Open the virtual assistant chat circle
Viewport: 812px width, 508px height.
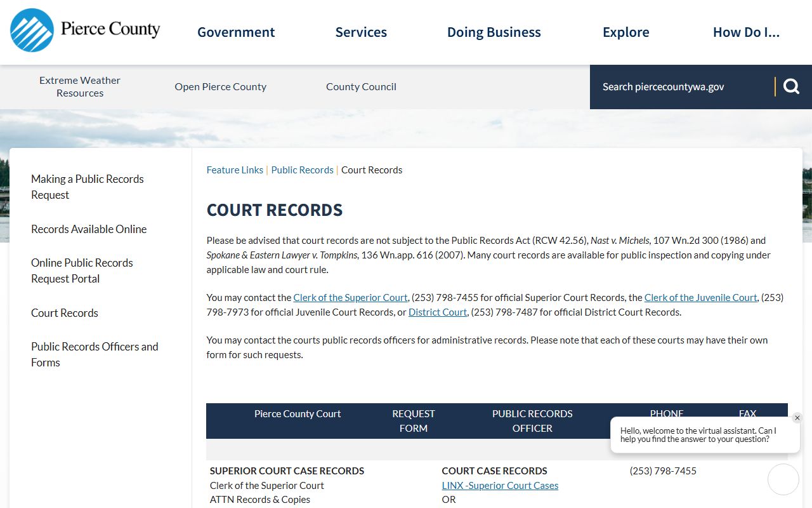[x=783, y=479]
